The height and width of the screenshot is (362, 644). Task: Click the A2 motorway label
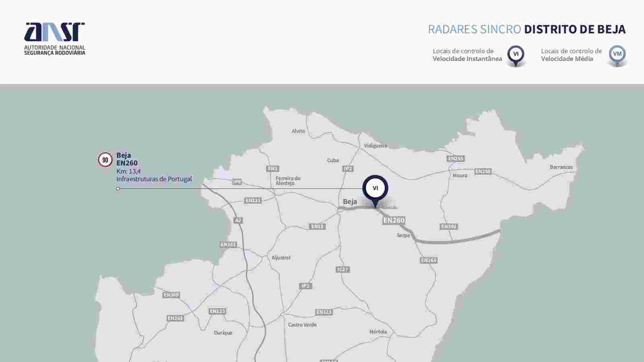click(238, 220)
